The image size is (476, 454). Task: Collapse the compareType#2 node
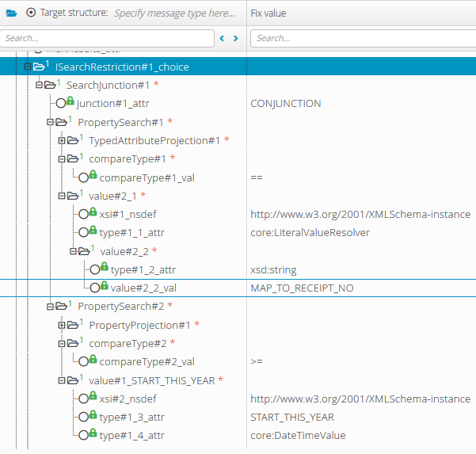click(x=62, y=343)
